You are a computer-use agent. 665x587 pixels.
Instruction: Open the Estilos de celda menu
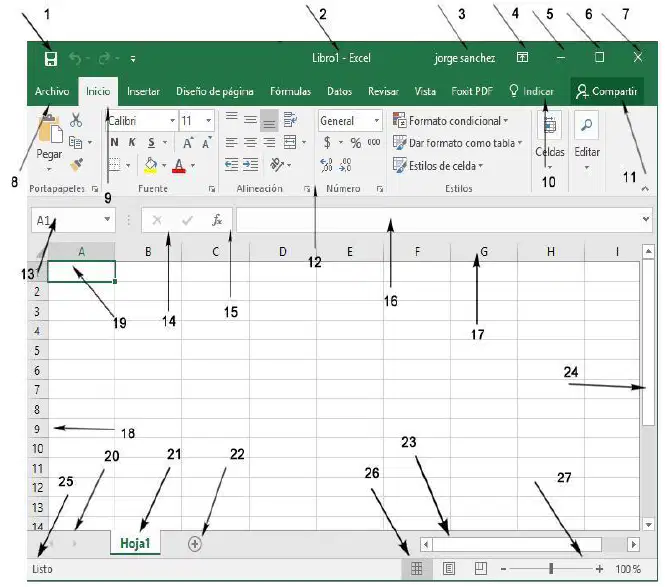(x=438, y=165)
